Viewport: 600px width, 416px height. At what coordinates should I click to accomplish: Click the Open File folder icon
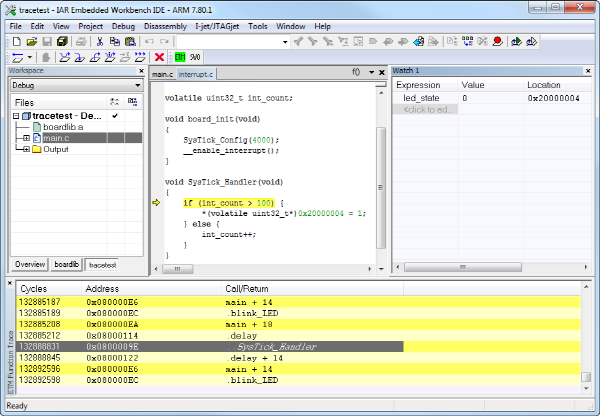(x=32, y=41)
